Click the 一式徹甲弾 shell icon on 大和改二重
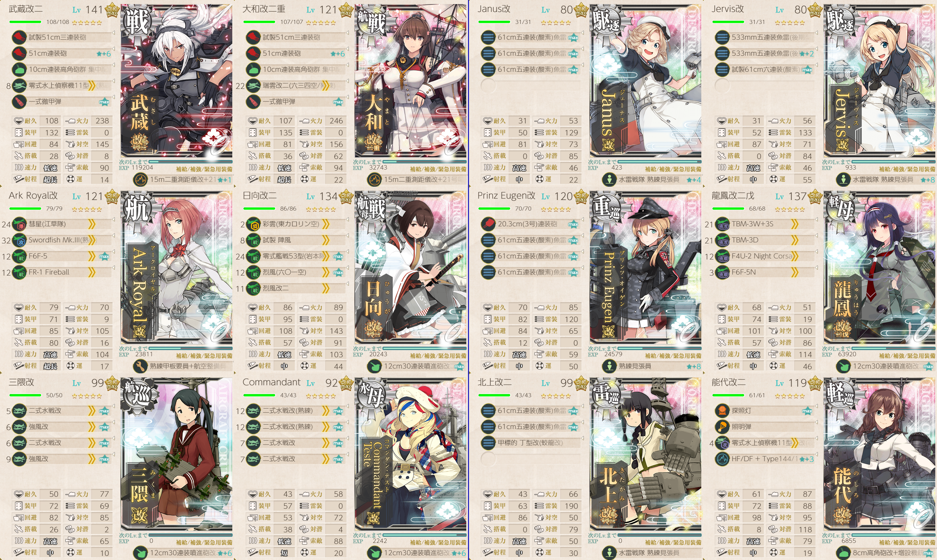Viewport: 937px width, 560px height. (x=253, y=102)
